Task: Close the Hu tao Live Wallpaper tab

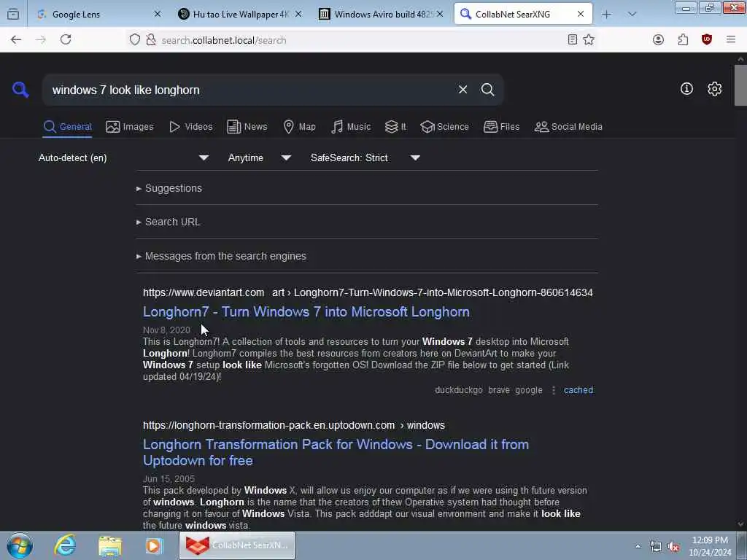Action: [x=298, y=15]
